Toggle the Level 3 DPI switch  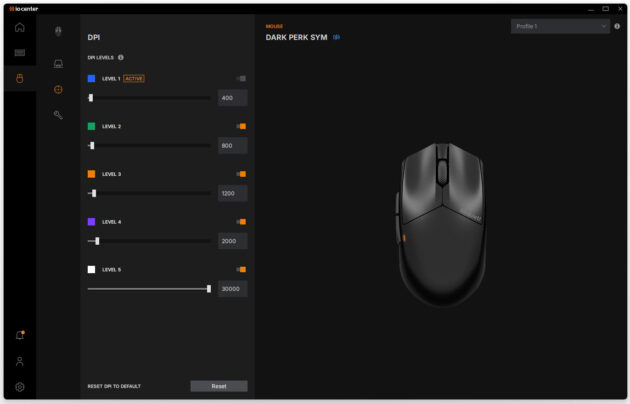pos(241,174)
